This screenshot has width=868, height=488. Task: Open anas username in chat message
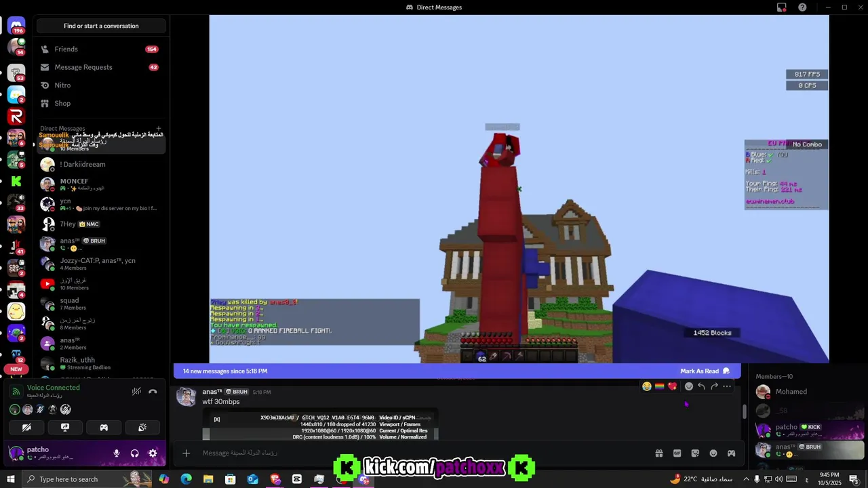tap(212, 392)
